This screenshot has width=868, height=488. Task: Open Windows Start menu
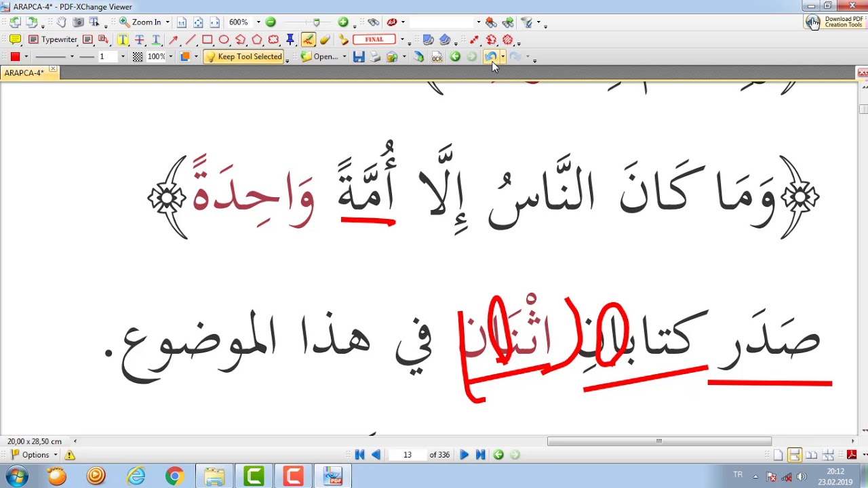[16, 476]
